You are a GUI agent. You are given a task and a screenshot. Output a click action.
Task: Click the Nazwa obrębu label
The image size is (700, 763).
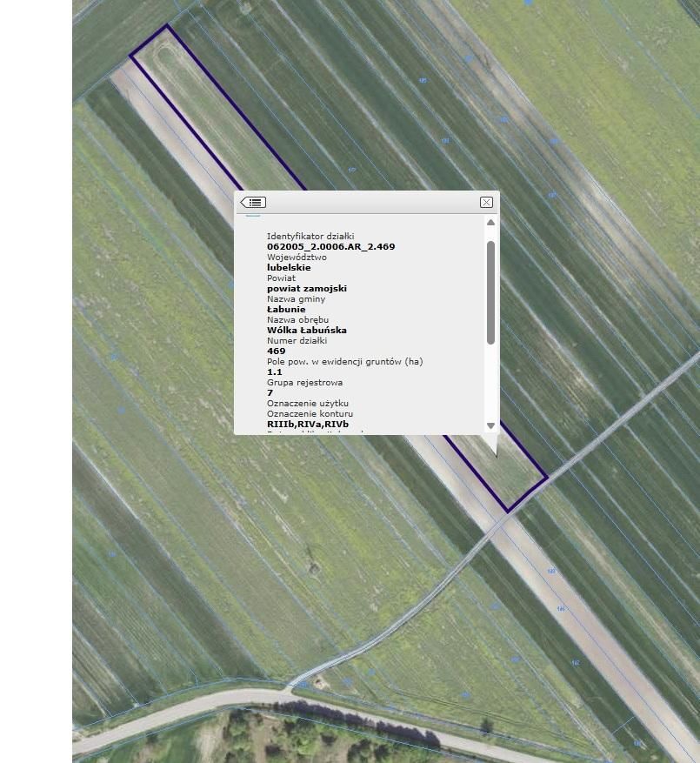coord(297,319)
